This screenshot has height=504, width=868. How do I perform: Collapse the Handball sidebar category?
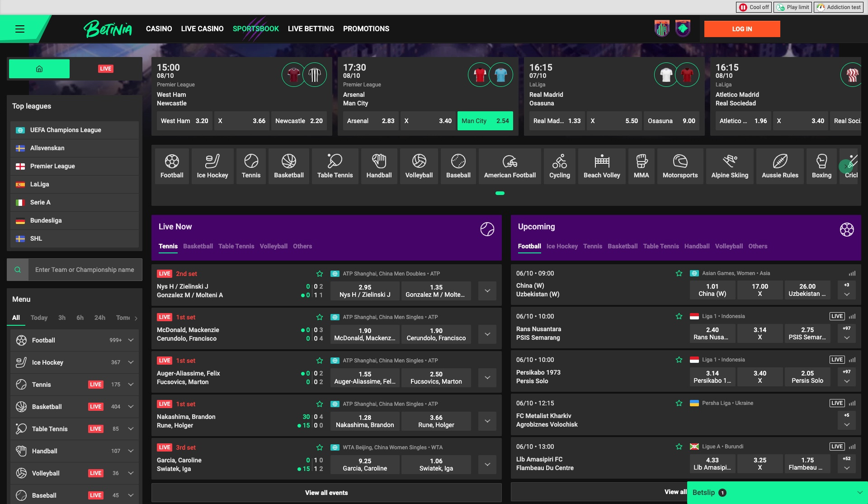click(131, 451)
